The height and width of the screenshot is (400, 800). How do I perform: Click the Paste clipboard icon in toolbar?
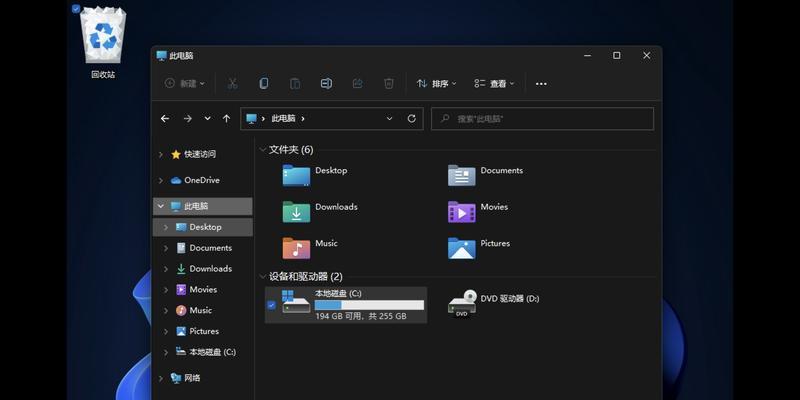295,83
